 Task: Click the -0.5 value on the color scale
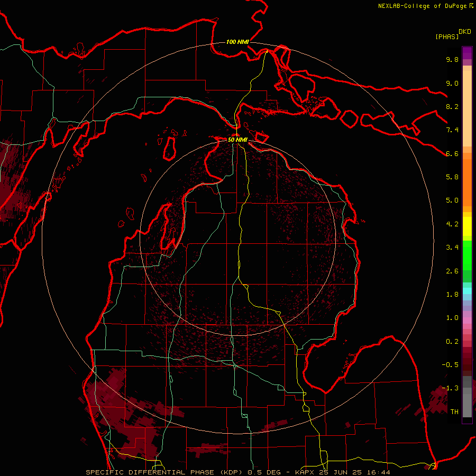[x=450, y=365]
